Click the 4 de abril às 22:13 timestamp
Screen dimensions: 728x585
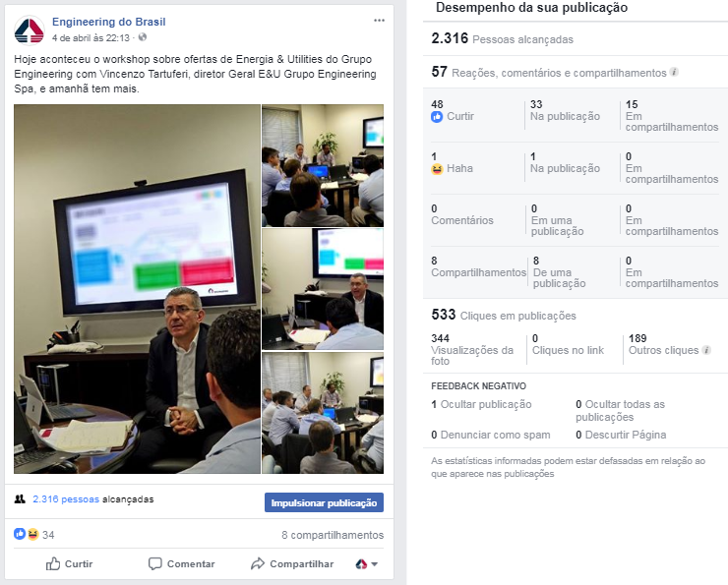coord(91,37)
